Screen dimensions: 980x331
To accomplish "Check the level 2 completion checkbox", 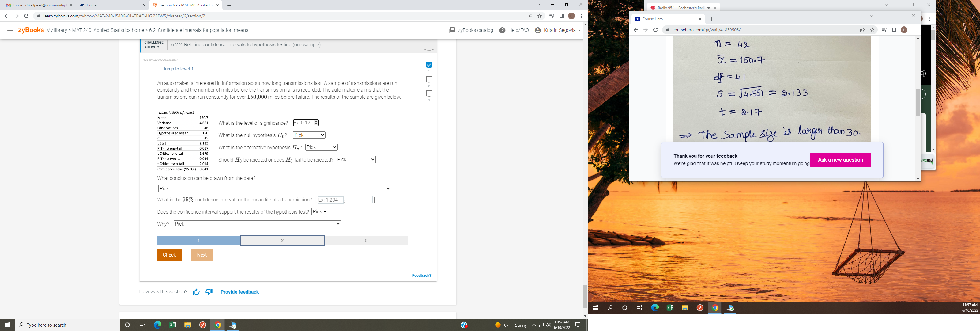I will 429,79.
